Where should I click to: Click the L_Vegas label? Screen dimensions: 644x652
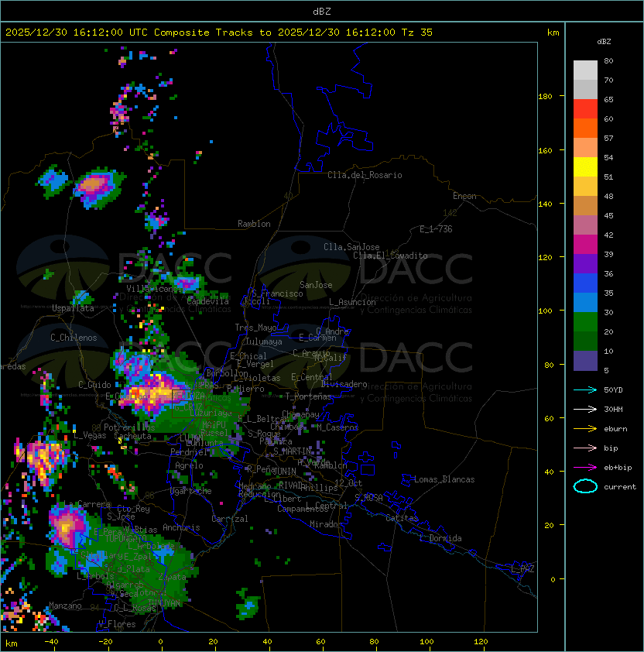pyautogui.click(x=90, y=435)
